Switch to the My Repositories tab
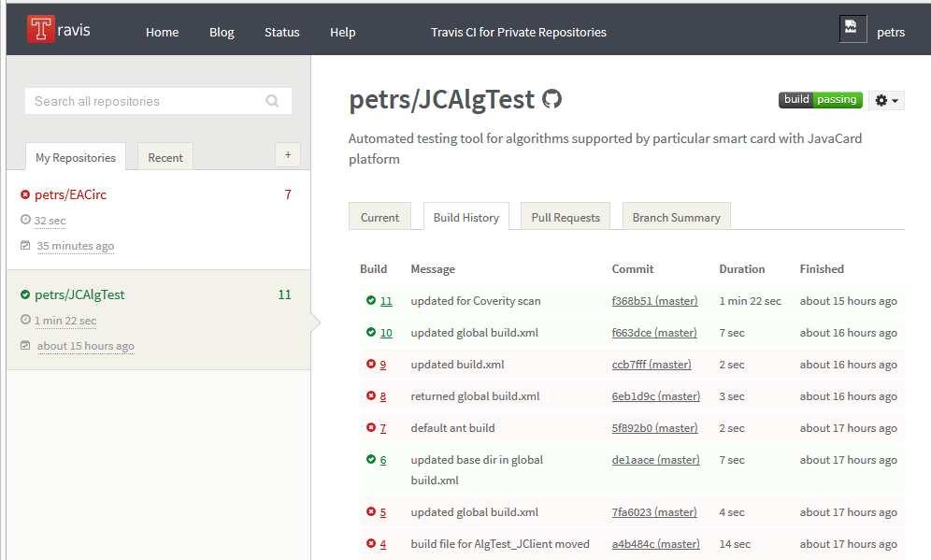Viewport: 931px width, 560px height. click(x=76, y=157)
